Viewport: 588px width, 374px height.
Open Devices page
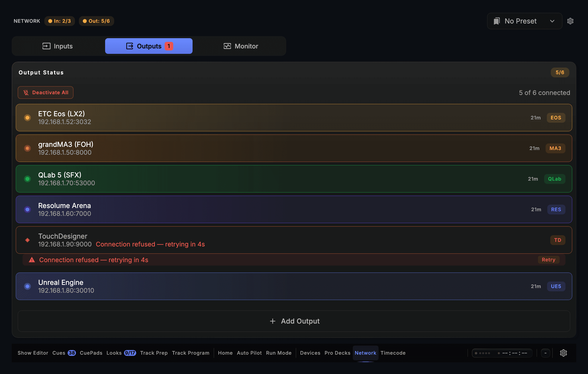310,353
